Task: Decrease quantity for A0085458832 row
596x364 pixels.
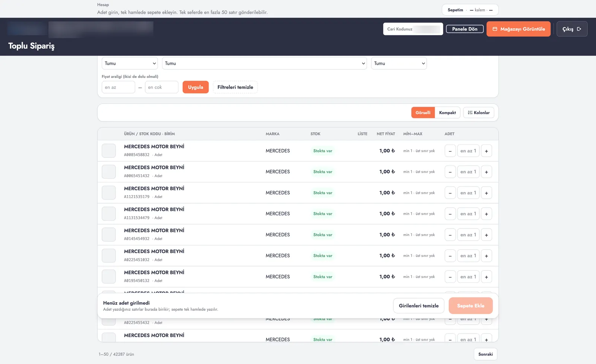Action: [x=450, y=151]
